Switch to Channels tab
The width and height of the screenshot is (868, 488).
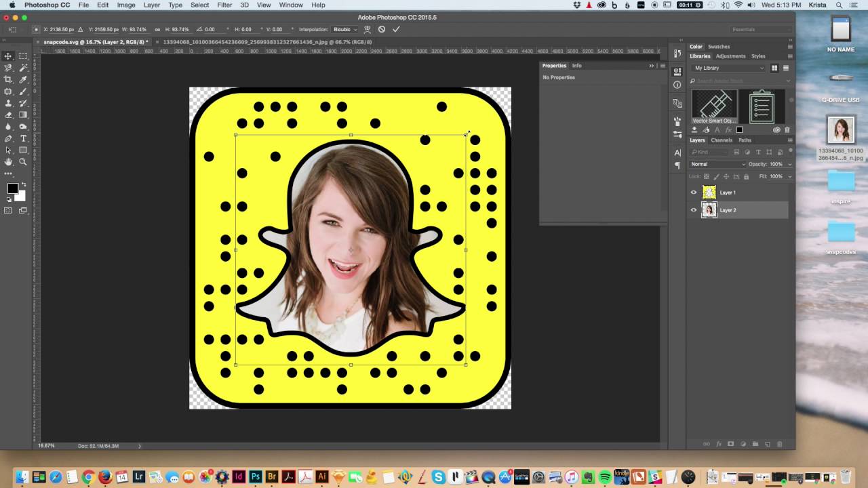click(722, 140)
